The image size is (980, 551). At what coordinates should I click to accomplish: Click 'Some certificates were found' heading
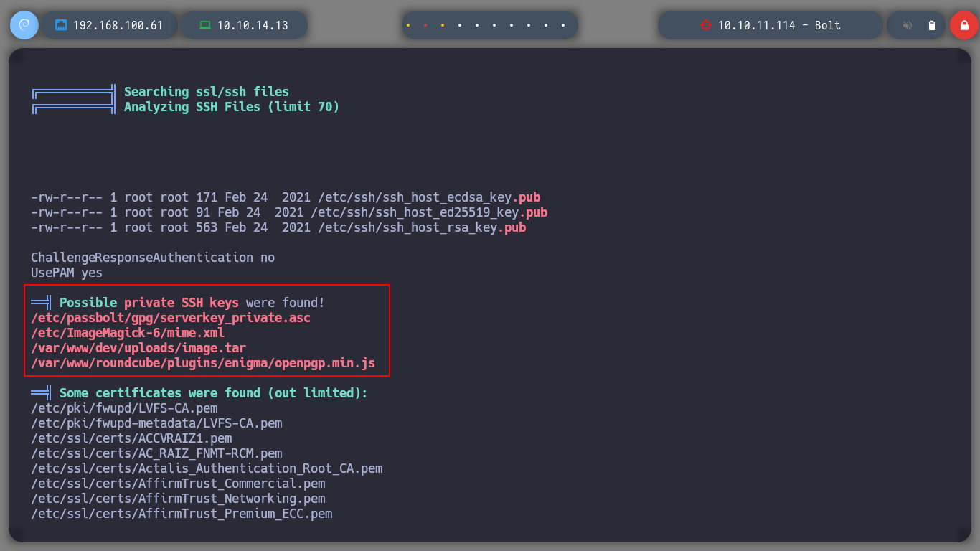coord(214,393)
